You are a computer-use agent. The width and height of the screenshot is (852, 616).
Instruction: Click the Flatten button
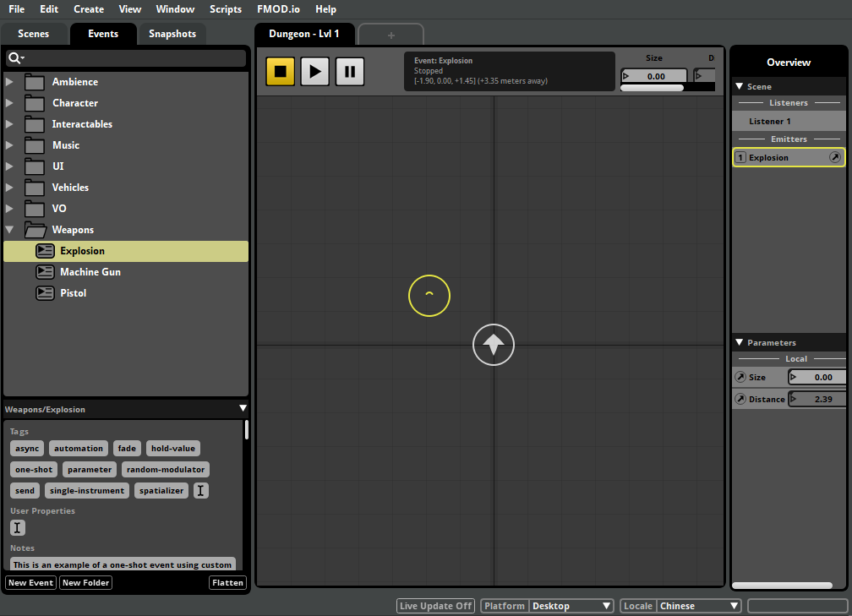point(227,582)
